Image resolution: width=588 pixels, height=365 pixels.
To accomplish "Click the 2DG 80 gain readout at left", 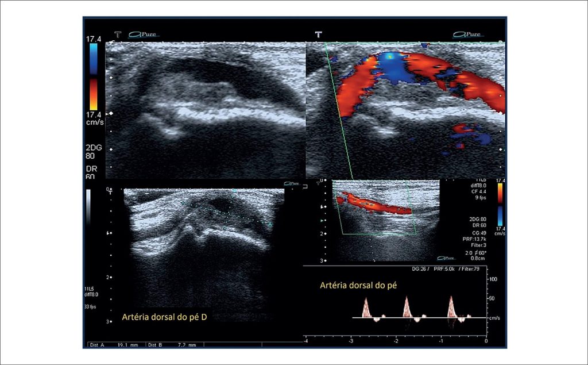I will [93, 150].
